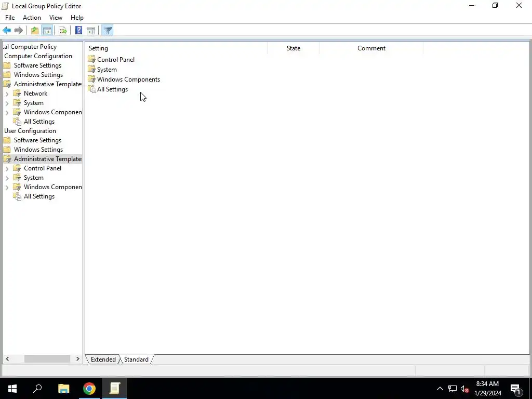Click Windows Components in the settings list

(129, 79)
